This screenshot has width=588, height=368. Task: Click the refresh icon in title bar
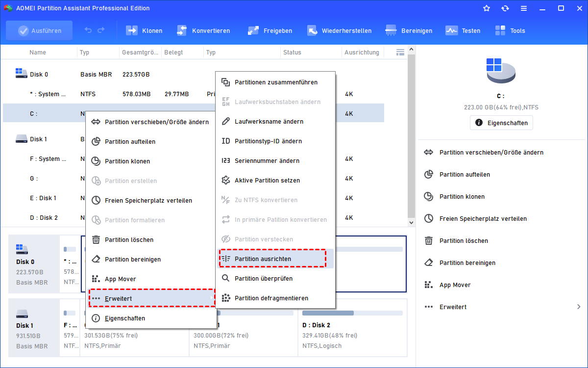505,8
